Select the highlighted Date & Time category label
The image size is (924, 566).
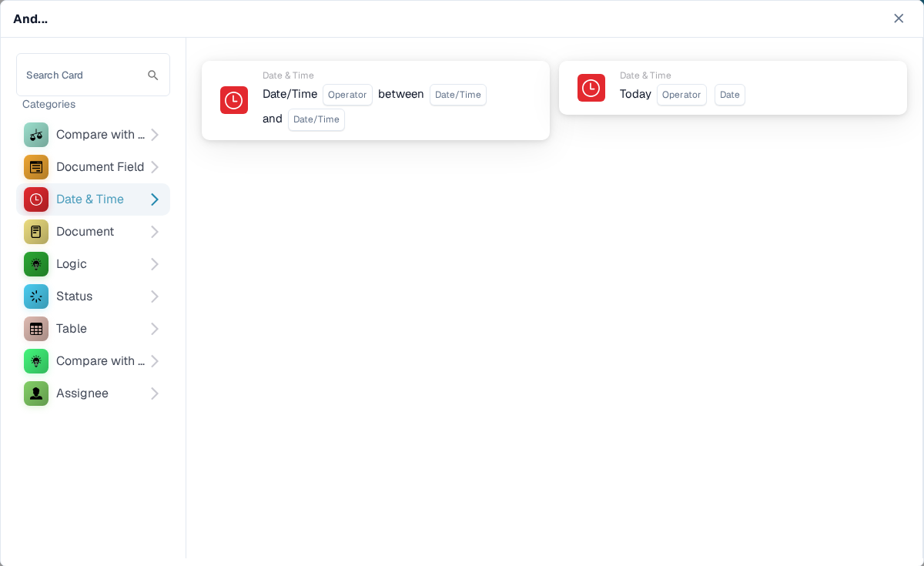90,199
